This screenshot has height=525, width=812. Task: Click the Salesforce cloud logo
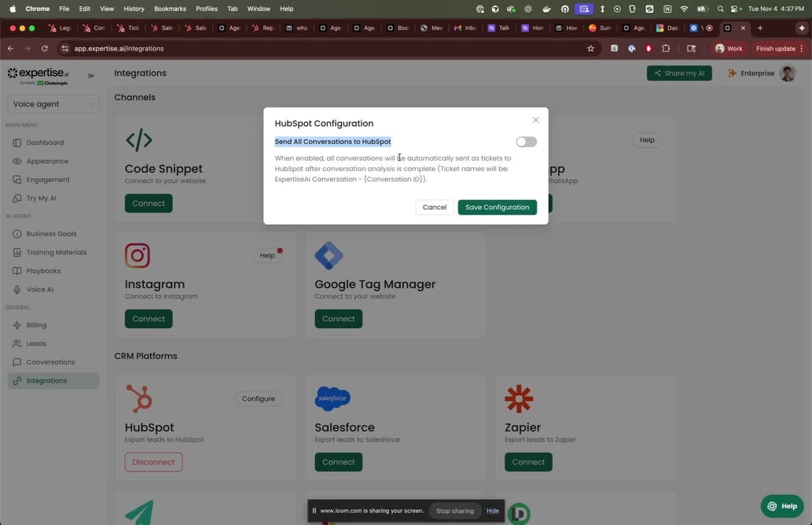(332, 399)
